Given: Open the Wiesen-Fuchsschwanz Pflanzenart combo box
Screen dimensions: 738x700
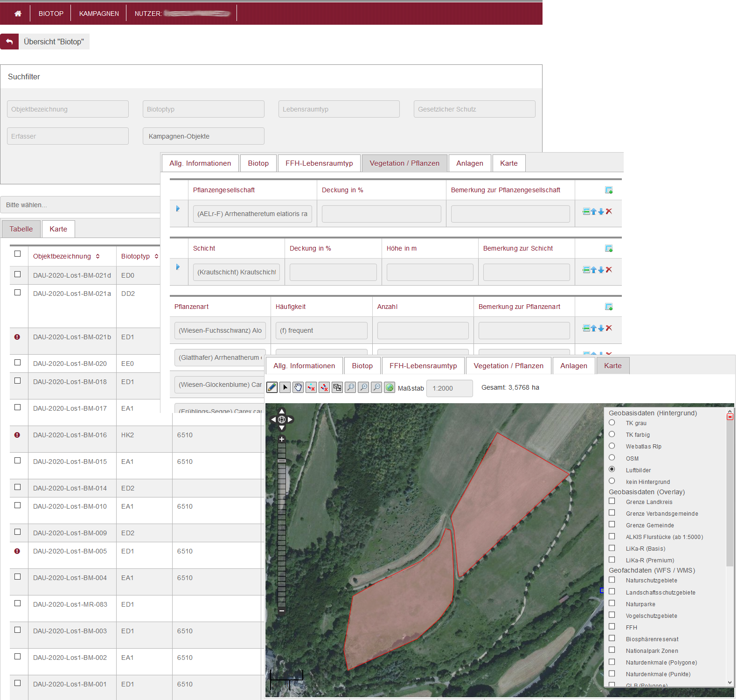Looking at the screenshot, I should click(x=220, y=330).
